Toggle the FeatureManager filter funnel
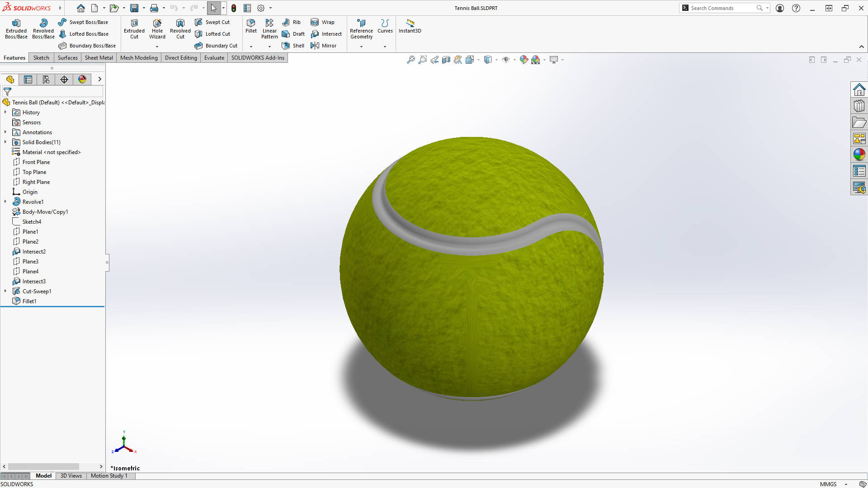The height and width of the screenshot is (488, 868). tap(7, 91)
